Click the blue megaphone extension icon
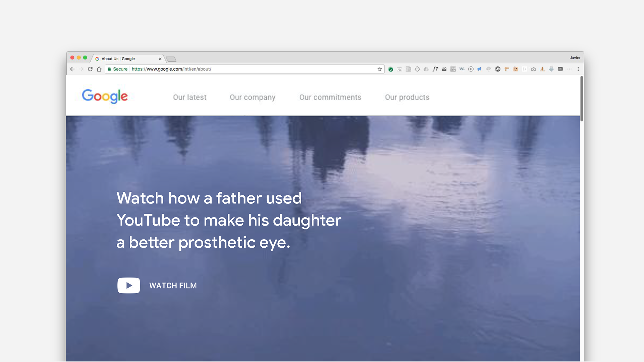 coord(479,69)
